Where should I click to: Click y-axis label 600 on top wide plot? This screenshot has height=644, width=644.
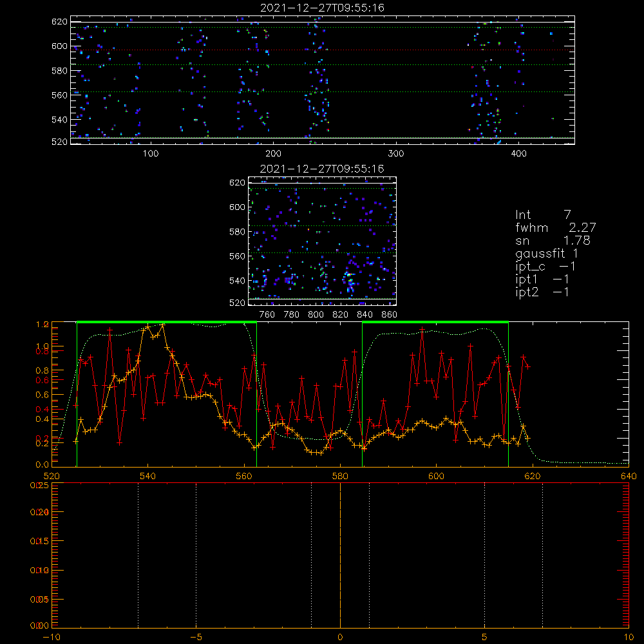59,46
